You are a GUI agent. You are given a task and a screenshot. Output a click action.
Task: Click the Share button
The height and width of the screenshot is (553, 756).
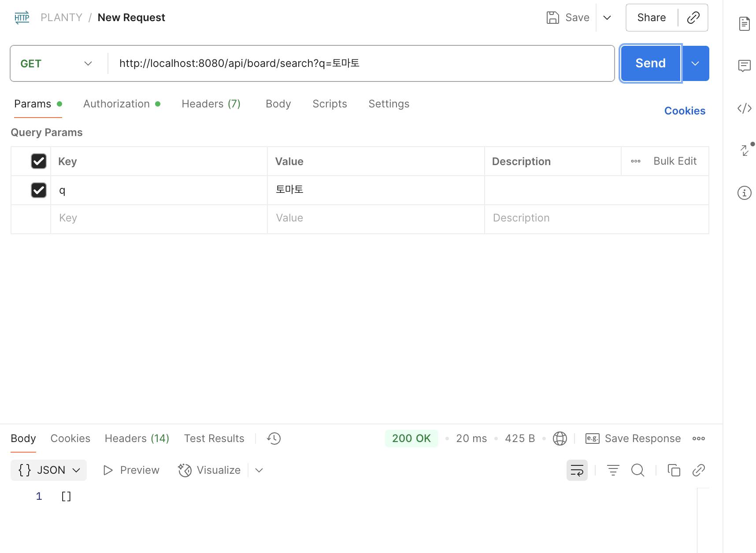(x=652, y=18)
